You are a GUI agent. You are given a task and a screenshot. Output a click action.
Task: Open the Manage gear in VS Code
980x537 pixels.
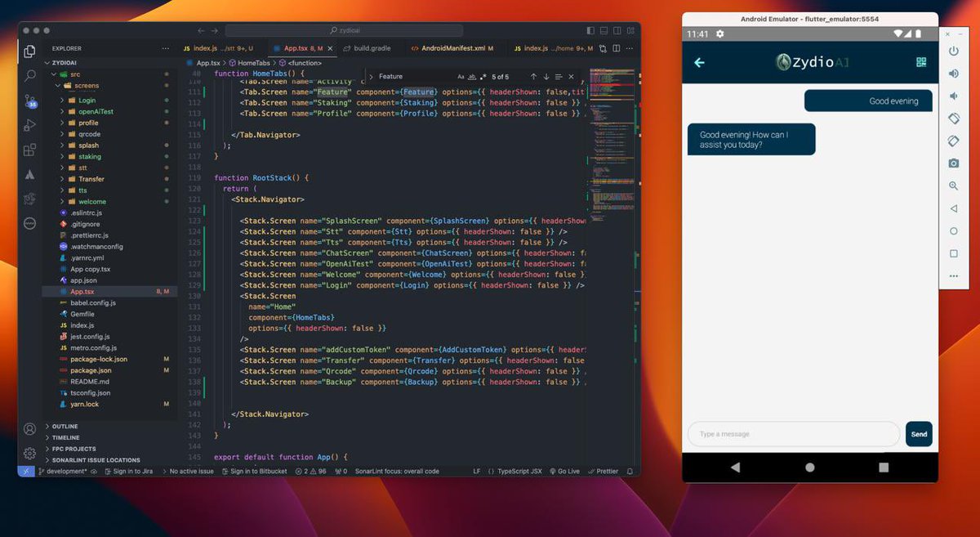pyautogui.click(x=30, y=453)
